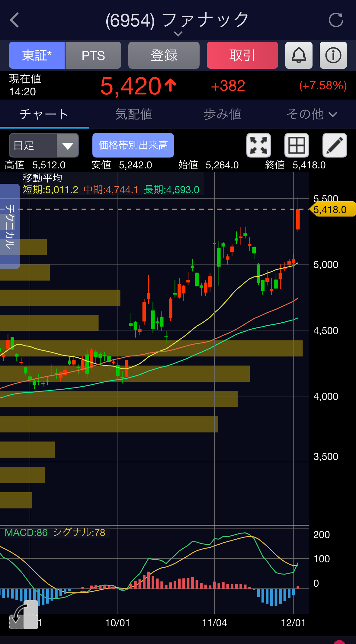The width and height of the screenshot is (356, 644).
Task: Switch to the 気配値 tab
Action: point(134,114)
